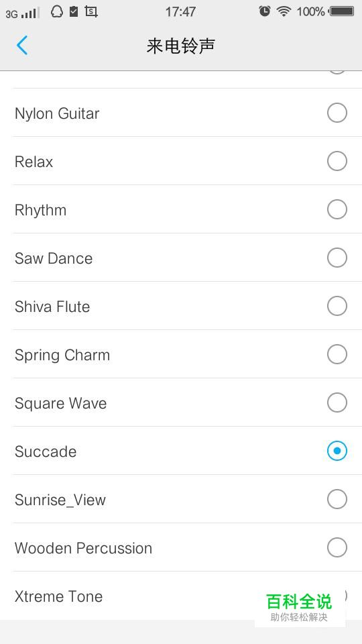
Task: Select the Nylon Guitar radio button
Action: [x=337, y=113]
